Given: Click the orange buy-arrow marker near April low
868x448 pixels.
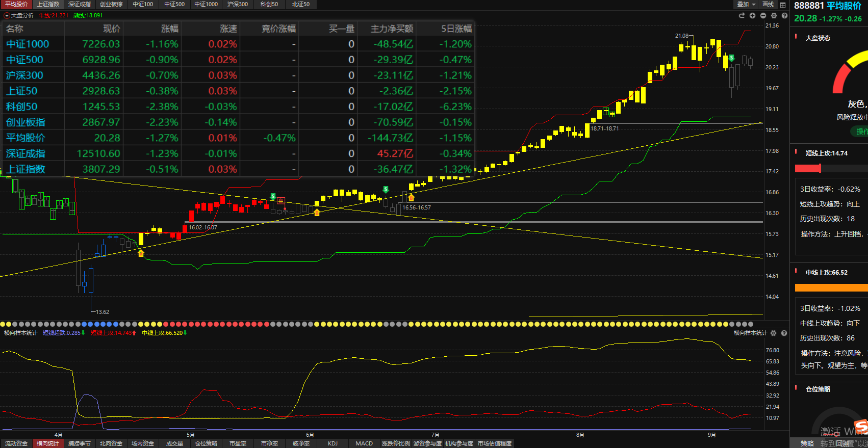Looking at the screenshot, I should tap(141, 253).
